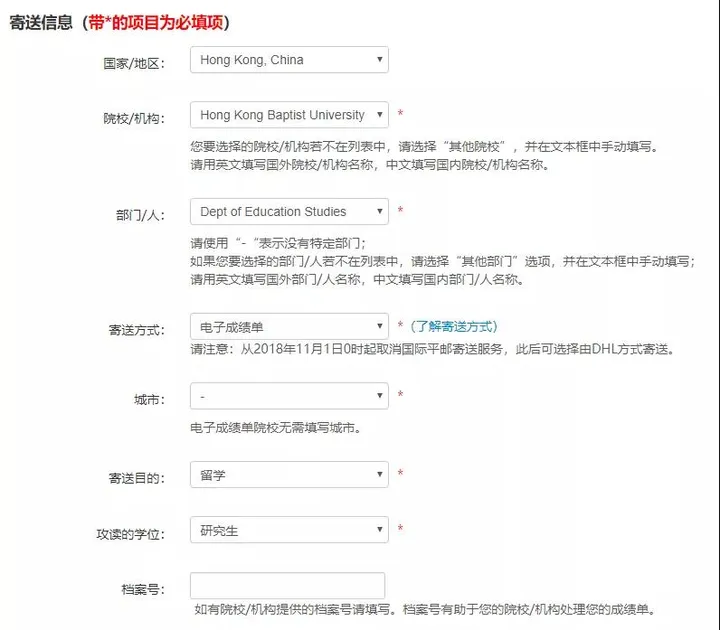
Task: Expand the Hong Kong Baptist University selector
Action: (290, 115)
